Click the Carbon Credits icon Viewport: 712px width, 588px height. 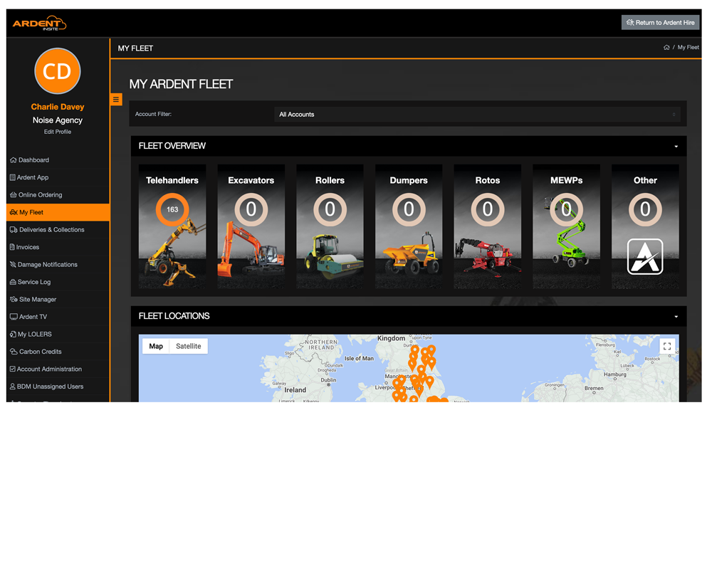click(x=14, y=352)
